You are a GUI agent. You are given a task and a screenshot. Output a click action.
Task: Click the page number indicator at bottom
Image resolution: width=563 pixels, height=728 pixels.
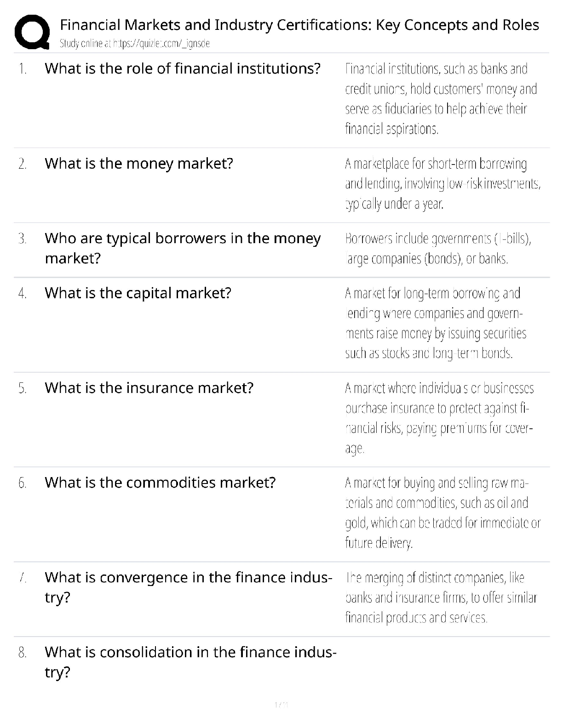pyautogui.click(x=281, y=704)
